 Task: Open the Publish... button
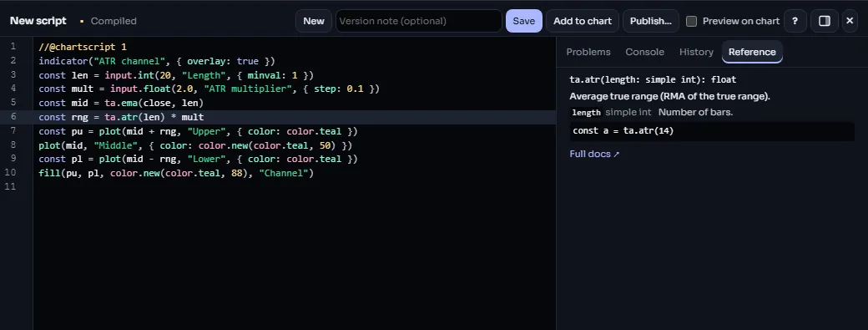pos(650,21)
